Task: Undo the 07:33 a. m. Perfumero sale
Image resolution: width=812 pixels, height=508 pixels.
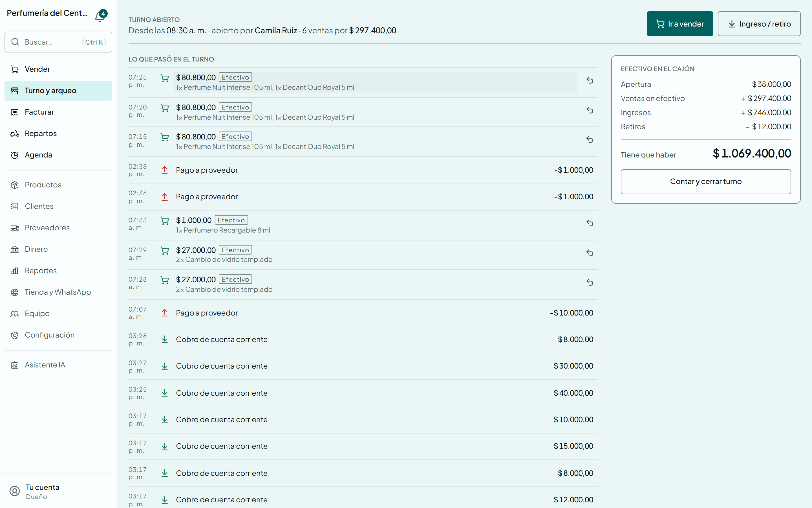Action: 590,224
